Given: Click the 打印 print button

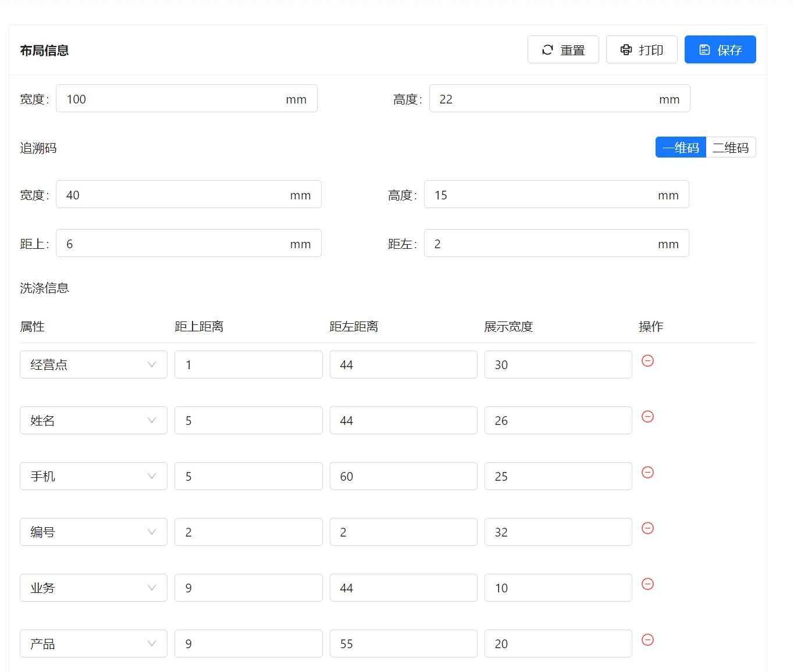Looking at the screenshot, I should click(642, 49).
